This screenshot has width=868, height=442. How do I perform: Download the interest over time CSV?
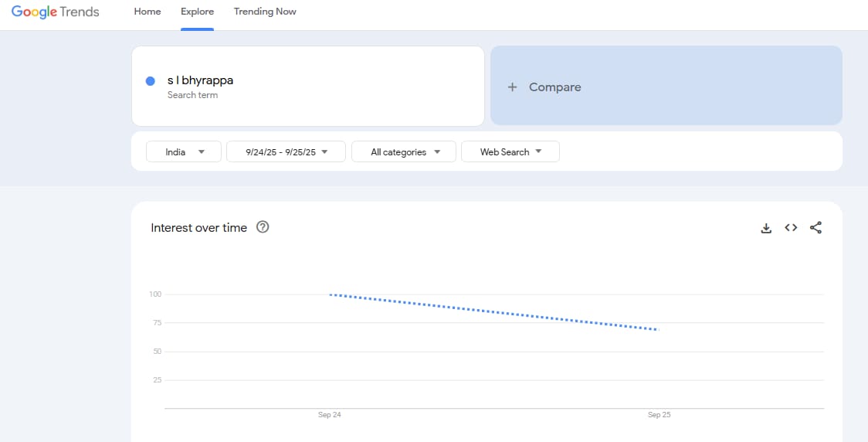pos(766,228)
